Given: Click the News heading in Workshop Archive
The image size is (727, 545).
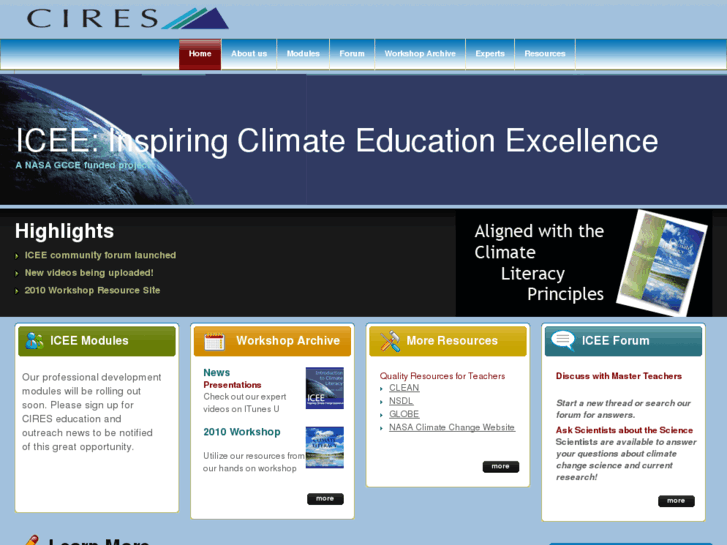Looking at the screenshot, I should click(x=217, y=373).
